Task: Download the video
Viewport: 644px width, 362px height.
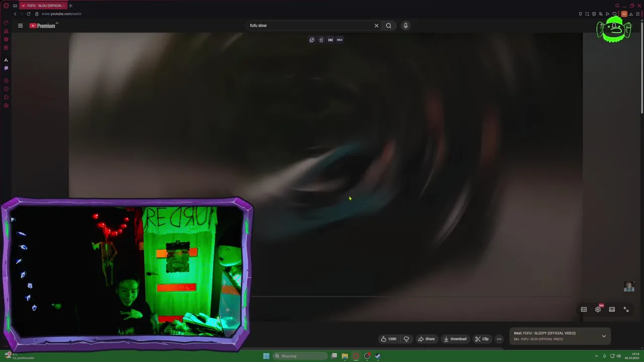Action: (x=455, y=339)
